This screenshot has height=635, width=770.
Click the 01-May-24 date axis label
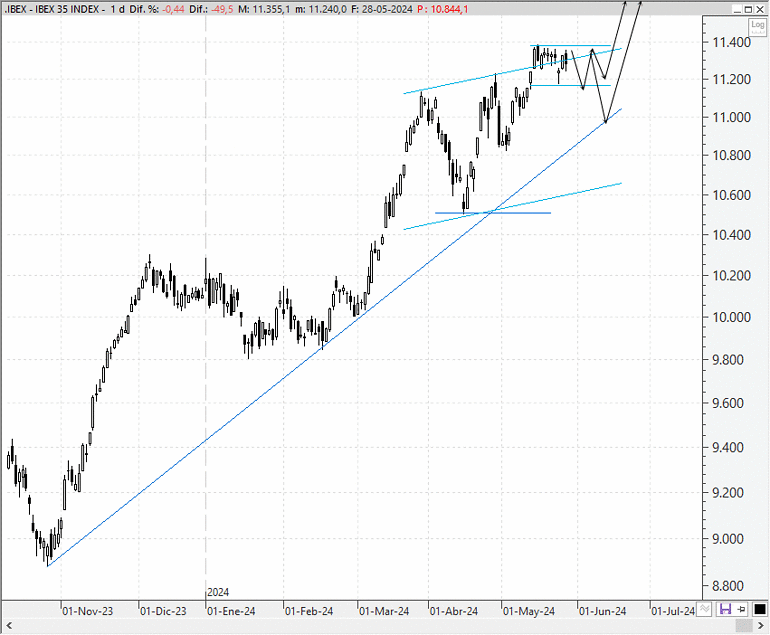pyautogui.click(x=529, y=611)
